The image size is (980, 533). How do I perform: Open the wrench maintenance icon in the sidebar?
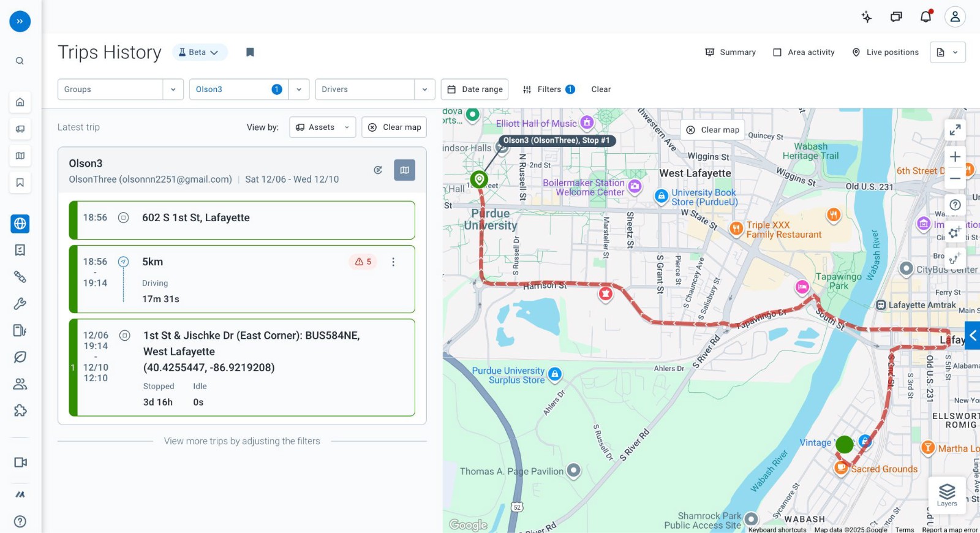pos(20,304)
